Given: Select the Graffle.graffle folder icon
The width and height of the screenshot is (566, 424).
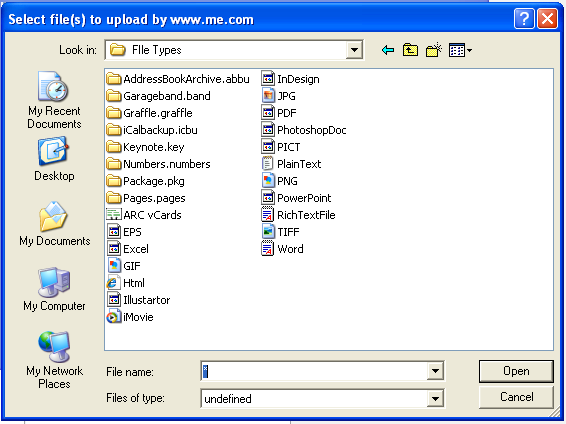Looking at the screenshot, I should [x=114, y=113].
